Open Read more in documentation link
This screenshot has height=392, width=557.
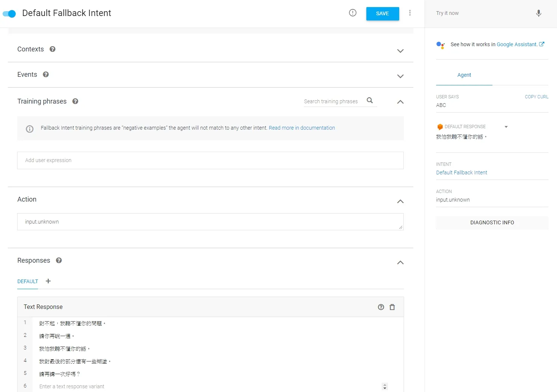coord(302,128)
